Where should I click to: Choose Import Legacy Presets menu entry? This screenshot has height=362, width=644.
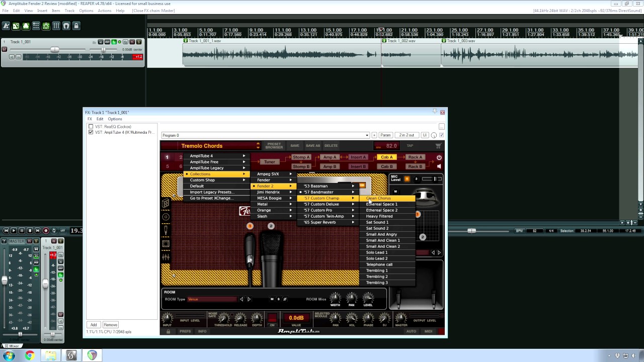click(217, 192)
